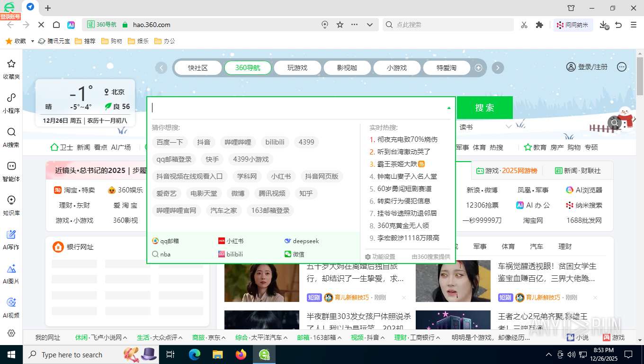This screenshot has width=644, height=364.
Task: Expand the 读书 category dropdown chevron
Action: 509,127
